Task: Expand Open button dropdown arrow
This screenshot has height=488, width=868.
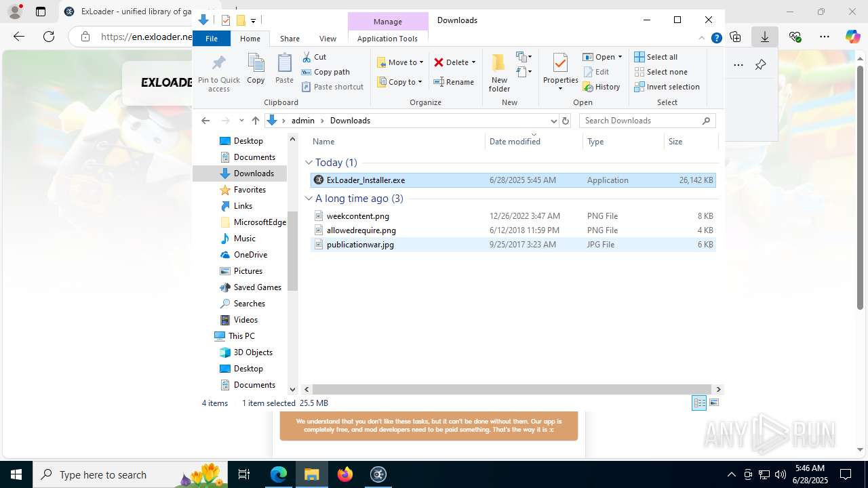Action: (620, 57)
